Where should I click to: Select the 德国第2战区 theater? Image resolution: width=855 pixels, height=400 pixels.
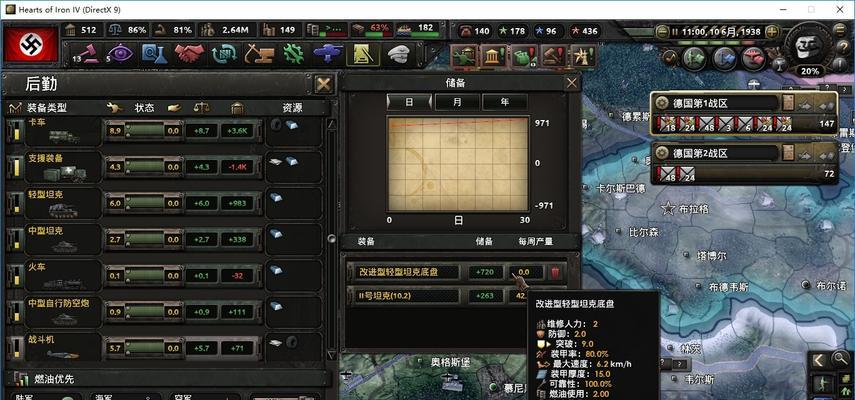coord(744,163)
